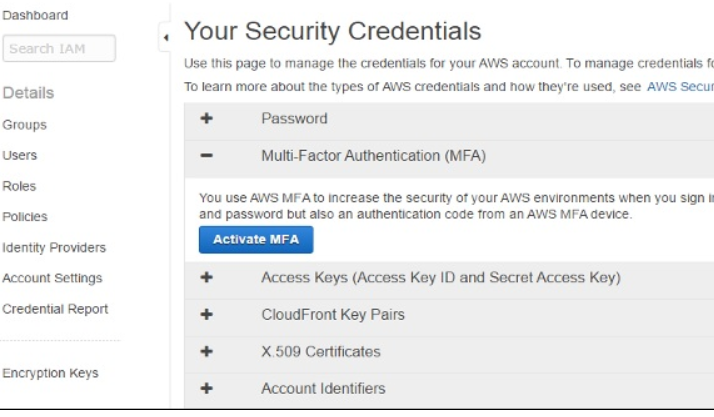Expand Account Identifiers plus icon
Viewport: 714px width, 417px height.
(207, 388)
